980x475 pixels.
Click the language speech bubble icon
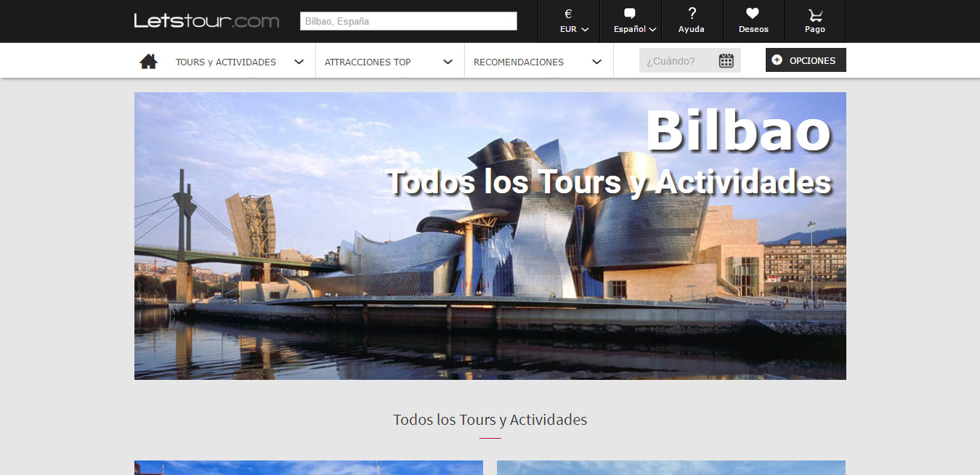pos(630,13)
